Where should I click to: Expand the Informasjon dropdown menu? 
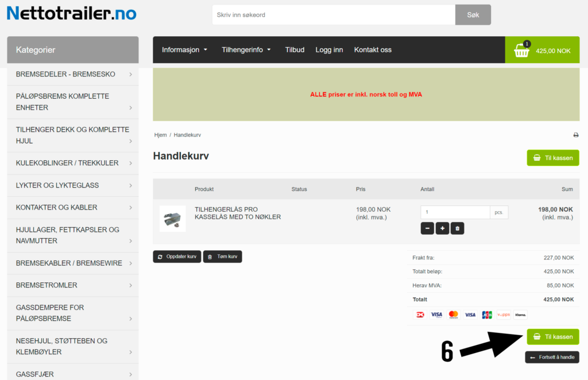point(184,50)
